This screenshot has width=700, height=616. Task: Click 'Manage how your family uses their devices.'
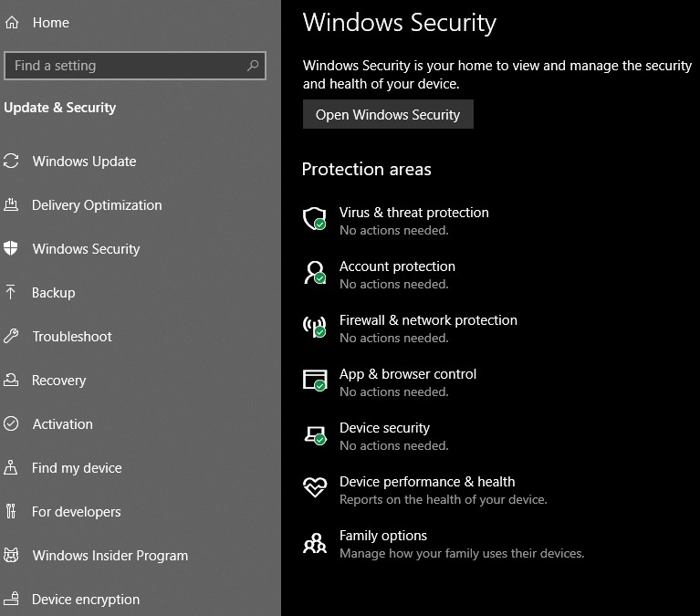[x=462, y=554]
